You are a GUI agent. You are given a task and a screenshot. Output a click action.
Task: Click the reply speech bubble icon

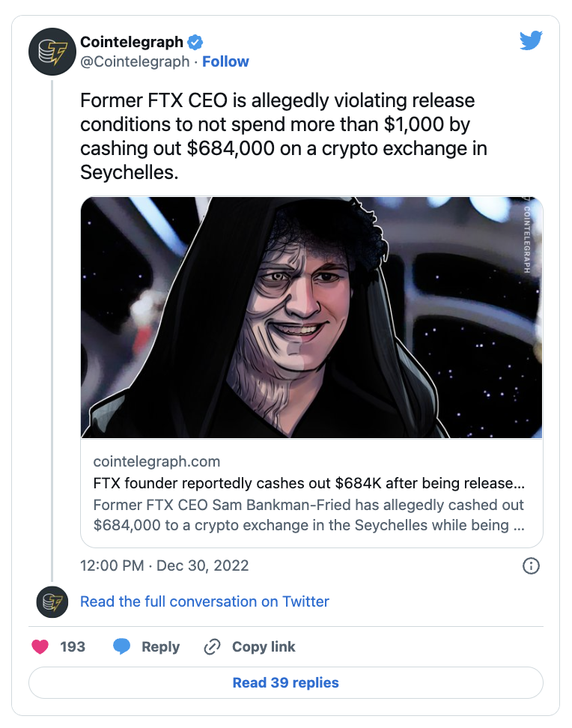point(121,647)
